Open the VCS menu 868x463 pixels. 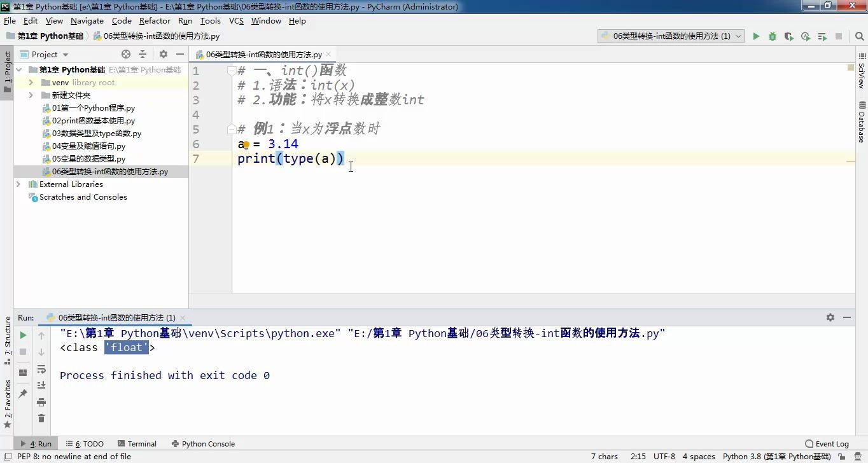236,21
